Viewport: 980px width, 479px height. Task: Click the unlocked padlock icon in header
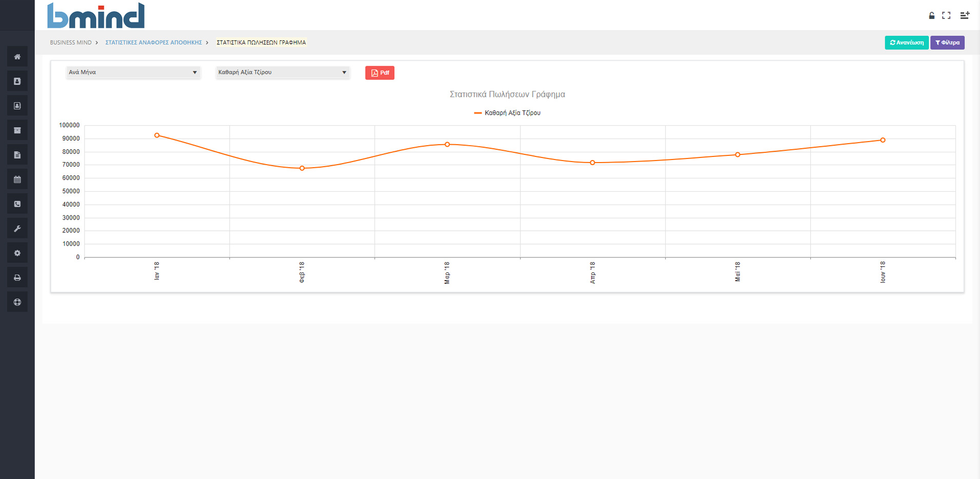coord(932,15)
